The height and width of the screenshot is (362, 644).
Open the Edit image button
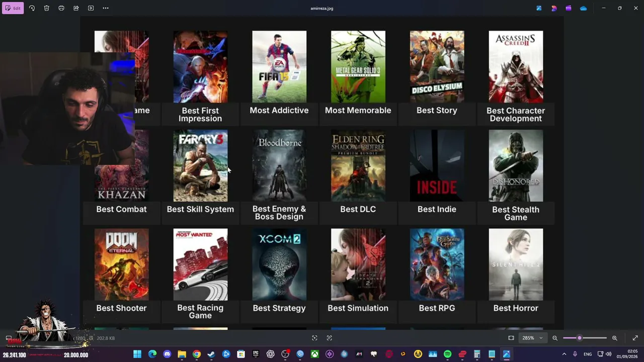pos(13,8)
